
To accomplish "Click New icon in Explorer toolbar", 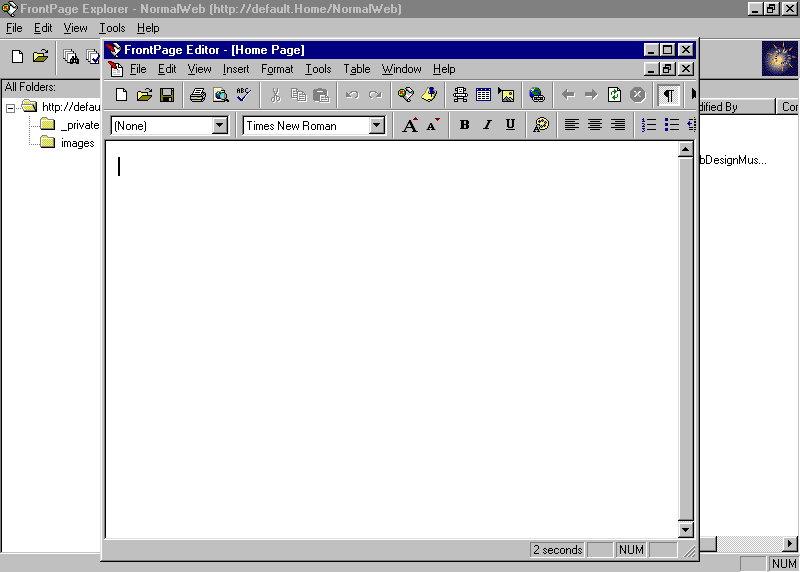I will pyautogui.click(x=17, y=56).
